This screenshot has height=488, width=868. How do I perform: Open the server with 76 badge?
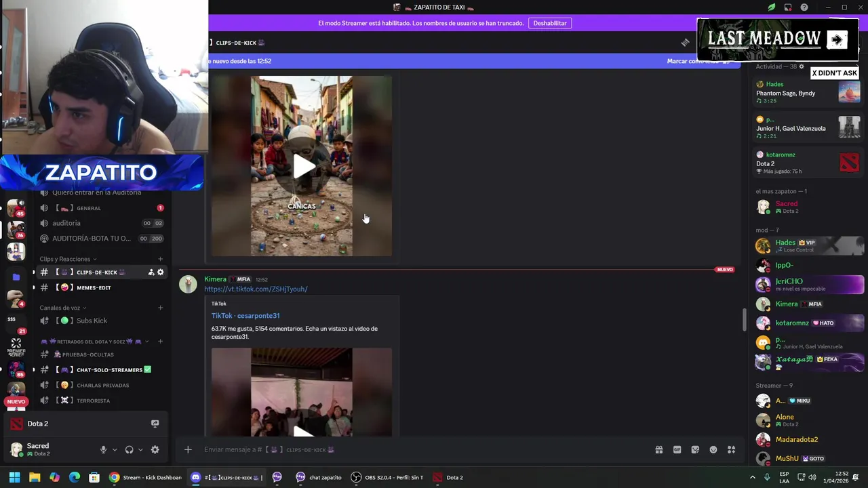[16, 230]
